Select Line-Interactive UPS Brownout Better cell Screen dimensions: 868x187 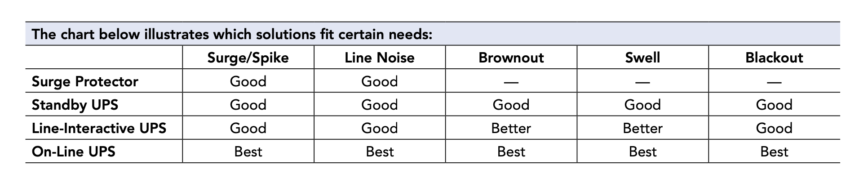tap(511, 128)
